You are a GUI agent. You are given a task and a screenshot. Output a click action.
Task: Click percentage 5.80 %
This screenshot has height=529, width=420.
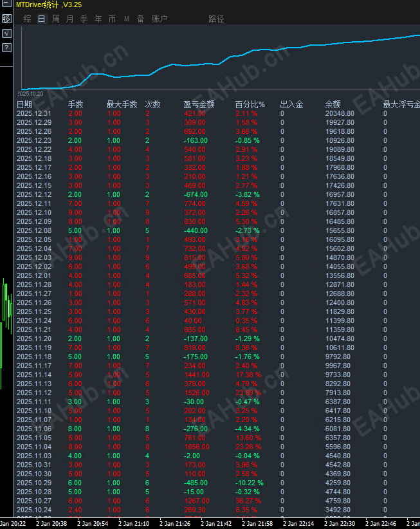[x=246, y=258]
